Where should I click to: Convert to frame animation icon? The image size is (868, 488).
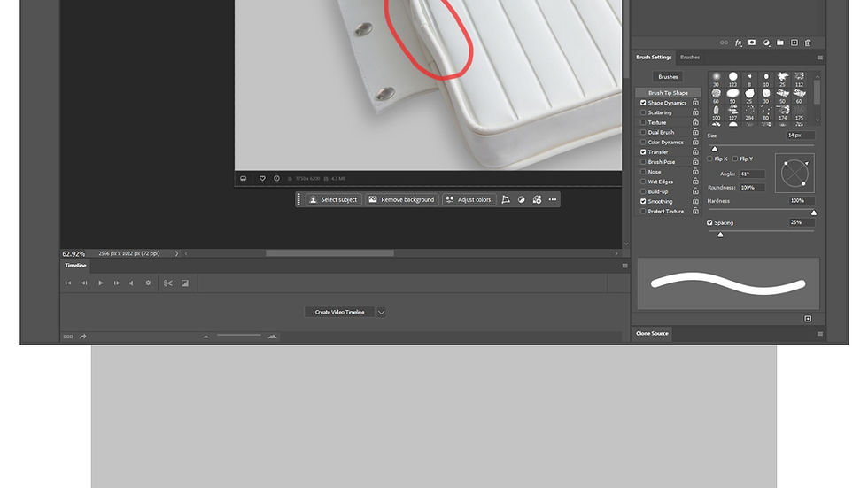[67, 337]
